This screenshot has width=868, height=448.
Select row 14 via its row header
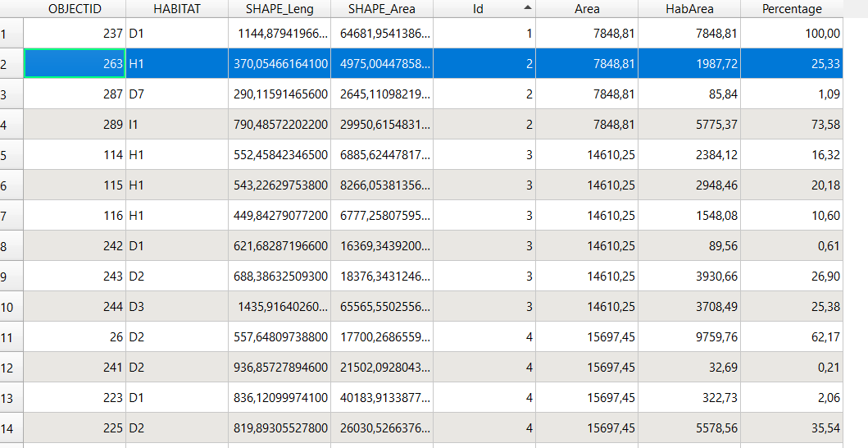[11, 428]
